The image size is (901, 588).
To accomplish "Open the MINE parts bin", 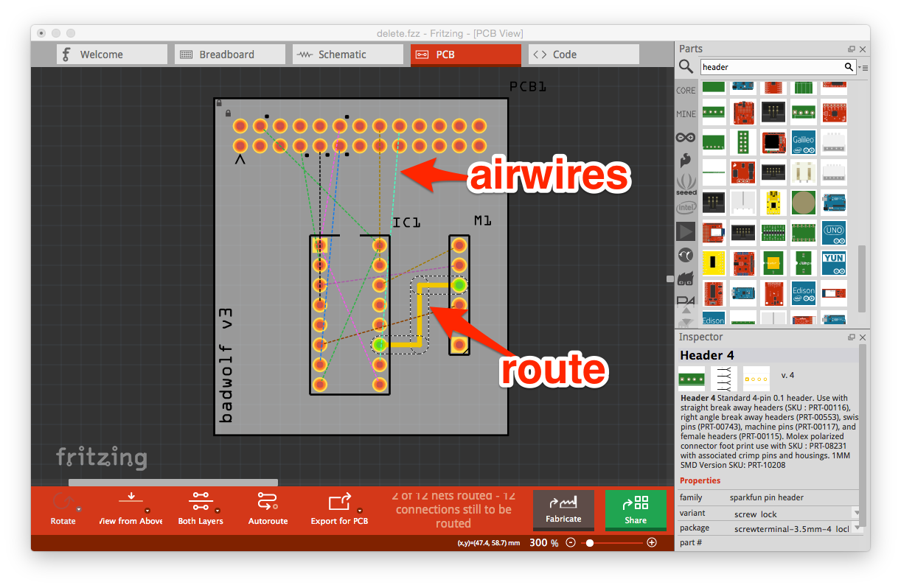I will [686, 114].
